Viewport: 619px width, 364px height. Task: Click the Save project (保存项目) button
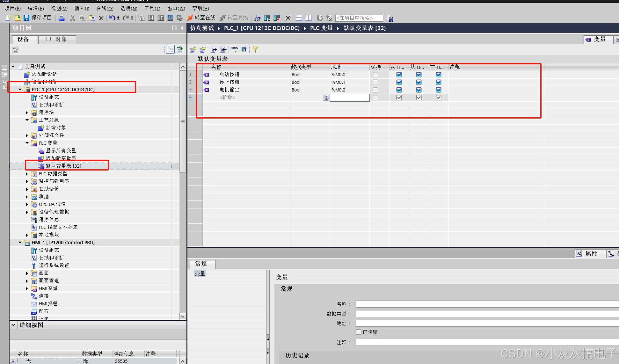[38, 18]
